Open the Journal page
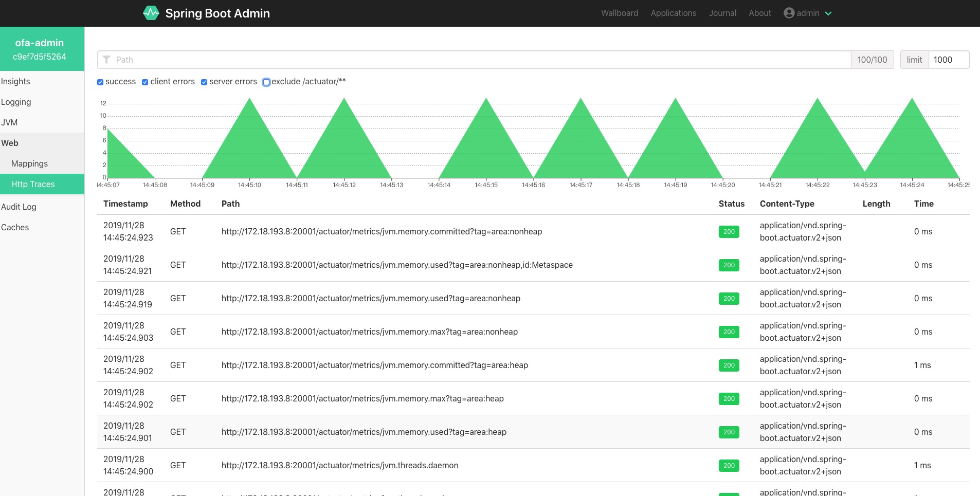Screen dimensions: 980x496 [x=722, y=13]
